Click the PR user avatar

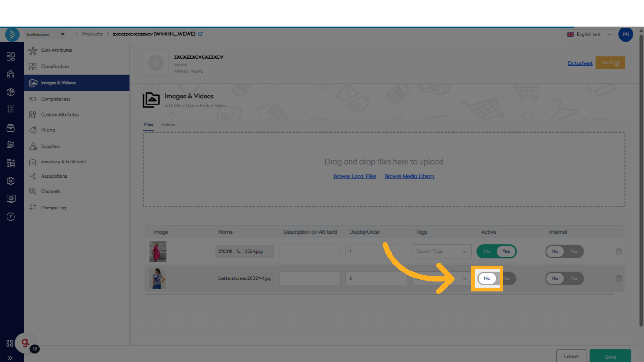coord(625,35)
